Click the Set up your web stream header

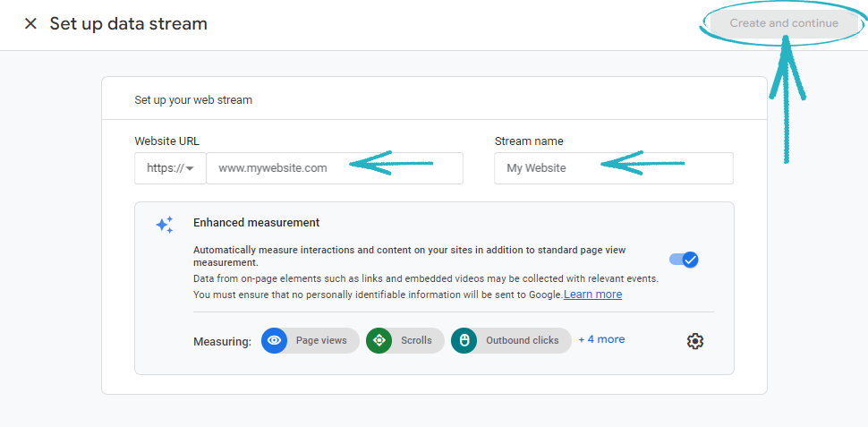click(x=193, y=100)
